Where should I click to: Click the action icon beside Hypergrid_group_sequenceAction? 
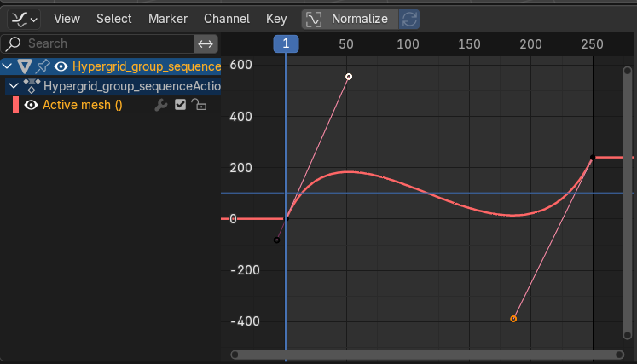32,86
